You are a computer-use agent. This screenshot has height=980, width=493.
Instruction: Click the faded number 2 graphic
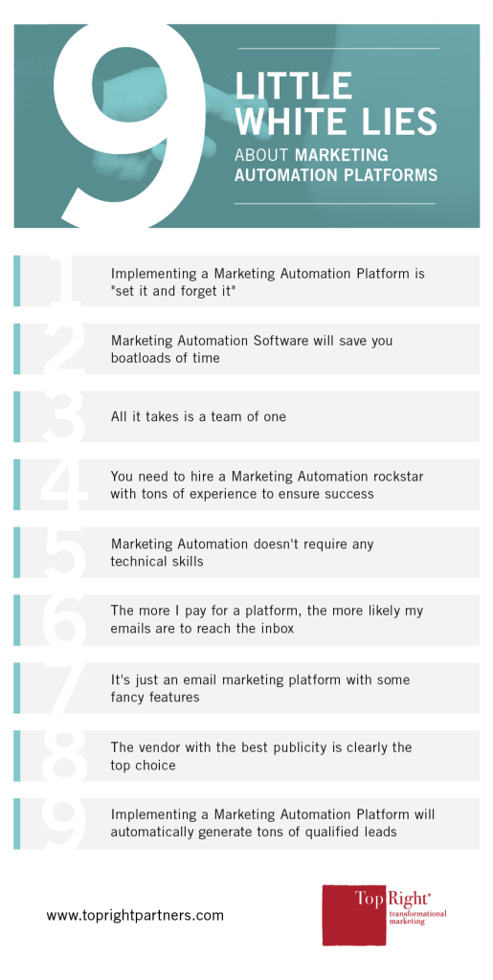(64, 348)
